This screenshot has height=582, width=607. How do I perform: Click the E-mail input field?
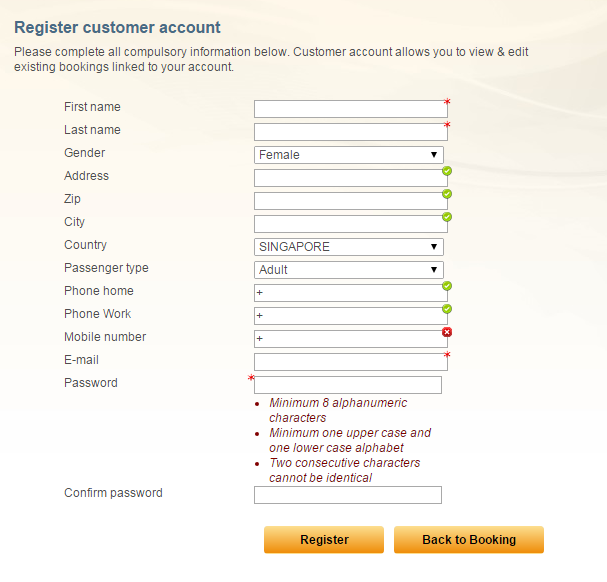point(350,362)
